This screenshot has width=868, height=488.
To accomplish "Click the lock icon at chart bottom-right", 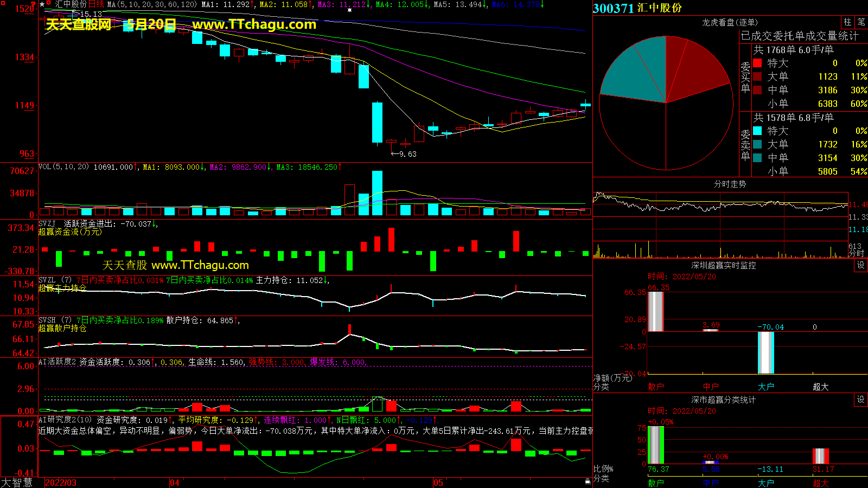I will click(588, 481).
